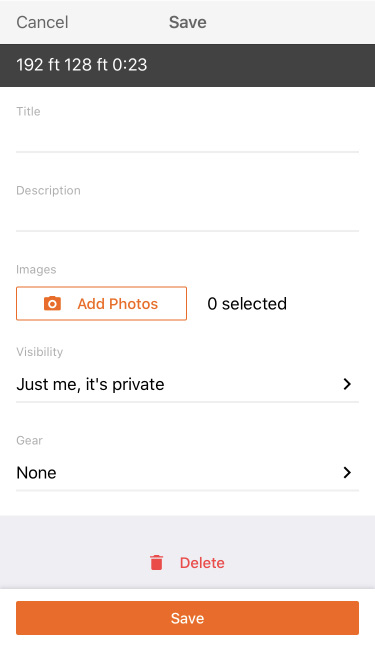The image size is (375, 647).
Task: Click the Add Photos label text
Action: tap(118, 304)
